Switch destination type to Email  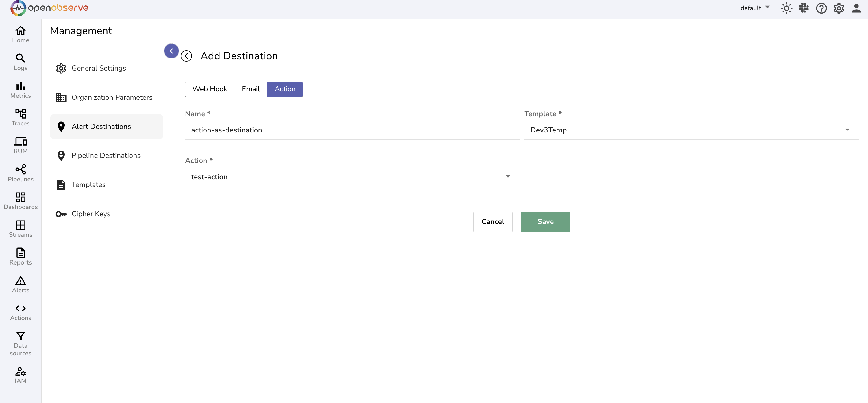251,89
